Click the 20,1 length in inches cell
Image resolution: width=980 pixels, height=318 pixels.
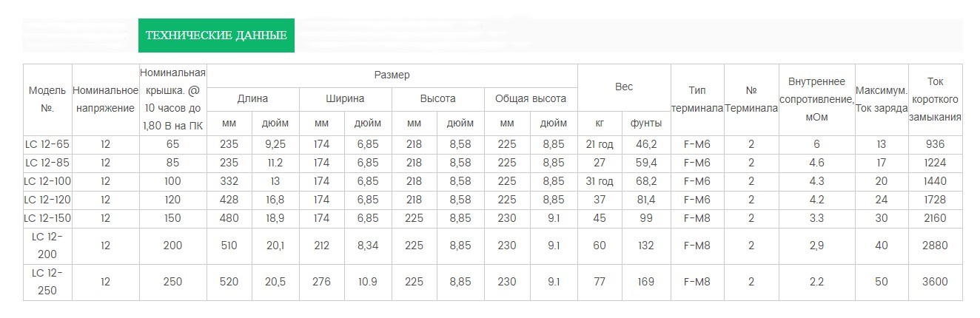pyautogui.click(x=276, y=246)
